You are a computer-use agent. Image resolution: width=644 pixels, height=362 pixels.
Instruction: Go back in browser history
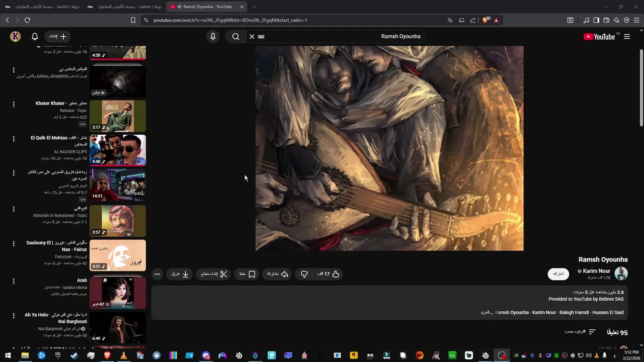click(x=7, y=20)
